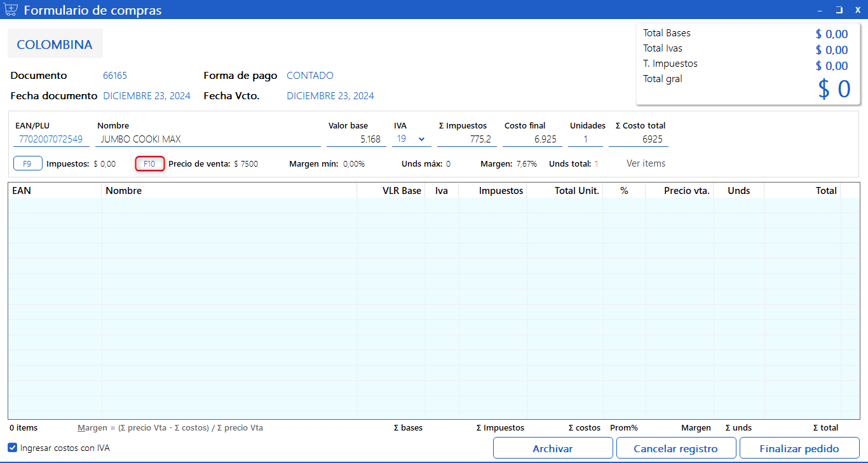Click the Cancelar registro button
Screen dimensions: 868x463
click(x=675, y=448)
